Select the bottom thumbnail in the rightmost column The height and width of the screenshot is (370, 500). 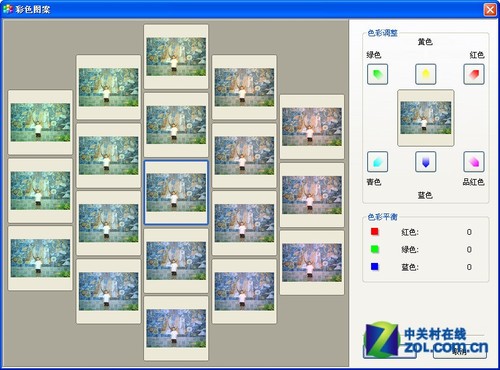[312, 263]
